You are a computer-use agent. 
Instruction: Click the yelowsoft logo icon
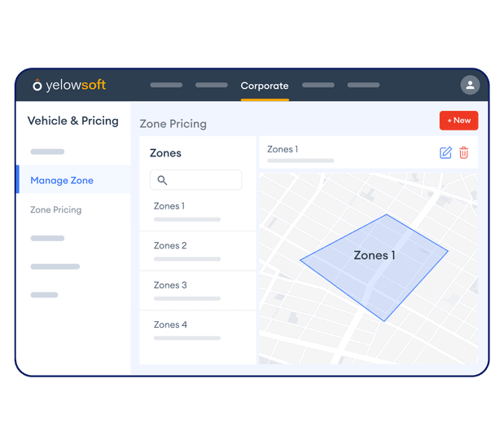click(x=37, y=86)
